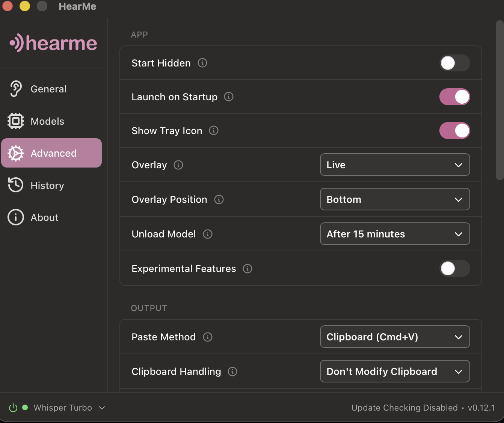The width and height of the screenshot is (504, 423).
Task: Click the v0.12.1 version label
Action: pos(481,408)
